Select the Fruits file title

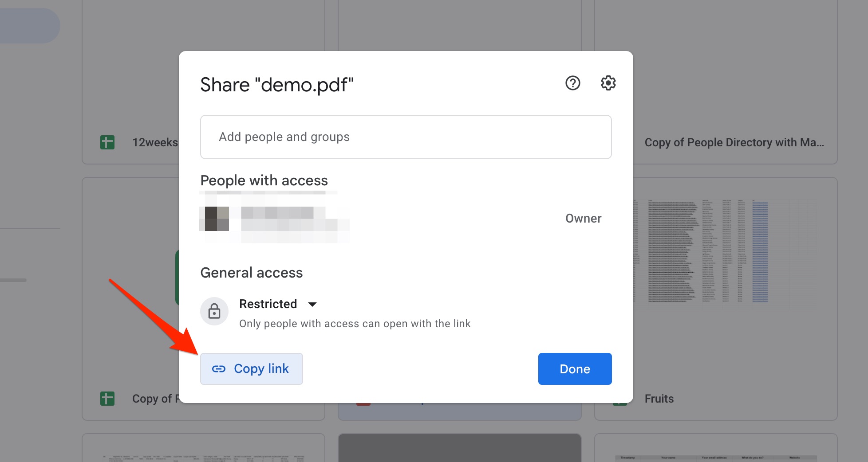coord(659,399)
